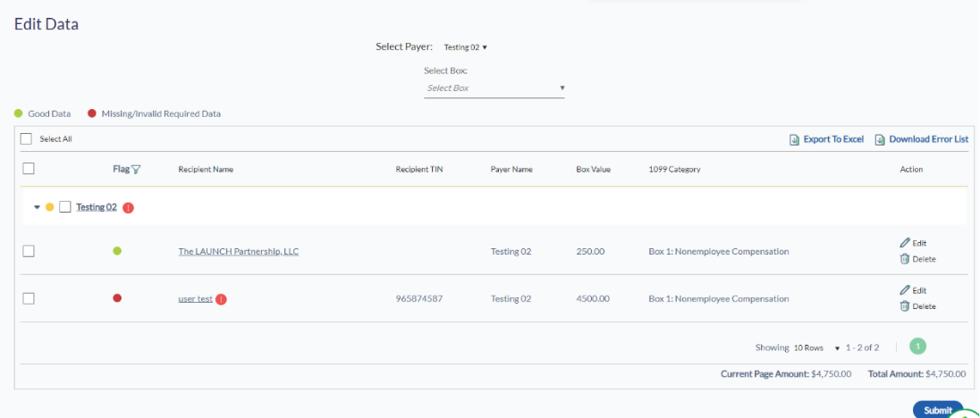Click the Current Page Amount $4,750.00 text
The width and height of the screenshot is (980, 418).
(786, 374)
